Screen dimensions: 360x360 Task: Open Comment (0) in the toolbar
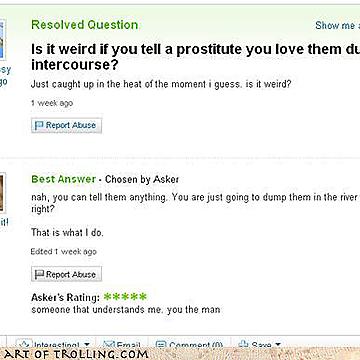pyautogui.click(x=189, y=345)
